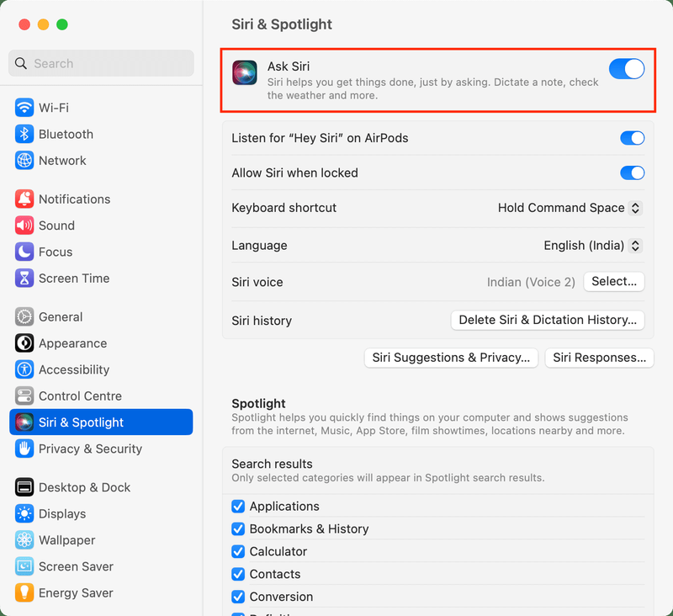The image size is (673, 616).
Task: Click the Sound speaker icon
Action: (24, 226)
